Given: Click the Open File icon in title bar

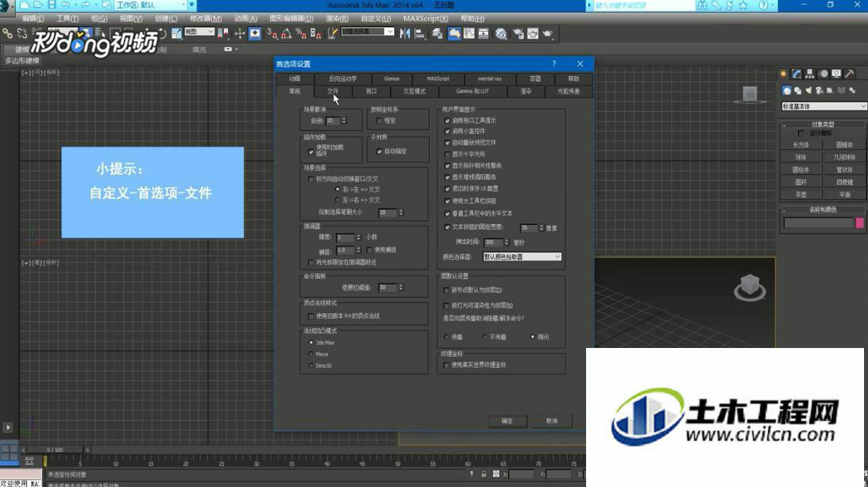Looking at the screenshot, I should (37, 5).
